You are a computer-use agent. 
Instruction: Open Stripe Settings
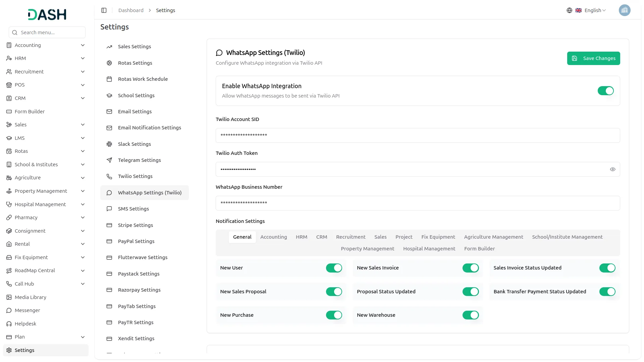(x=135, y=225)
